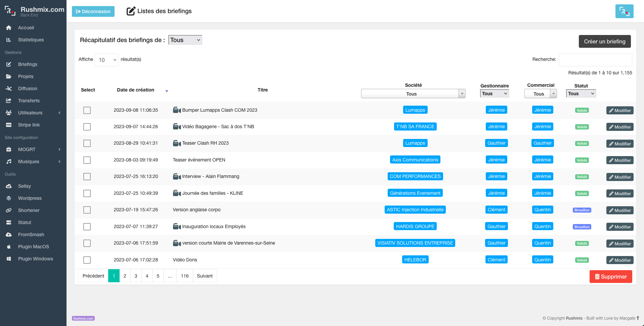Expand the MOGRT submenu arrow

pyautogui.click(x=59, y=149)
